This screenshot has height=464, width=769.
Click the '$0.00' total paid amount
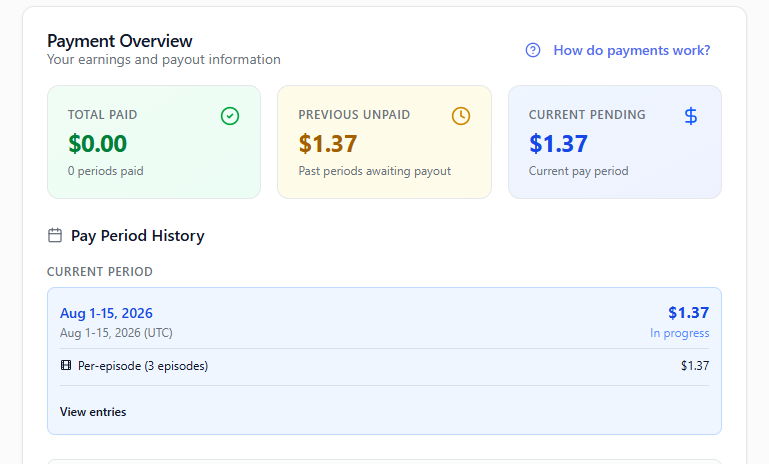[98, 144]
